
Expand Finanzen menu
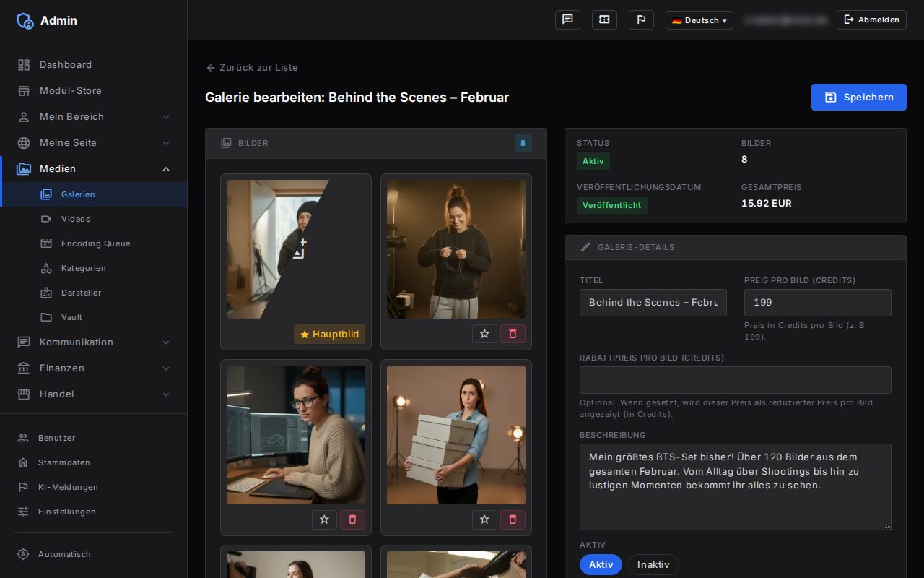point(94,368)
